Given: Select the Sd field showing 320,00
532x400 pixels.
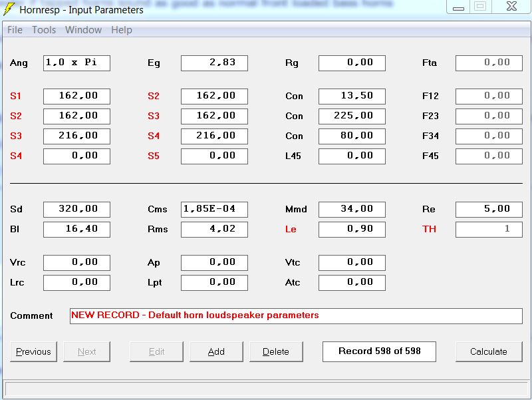Looking at the screenshot, I should coord(76,210).
